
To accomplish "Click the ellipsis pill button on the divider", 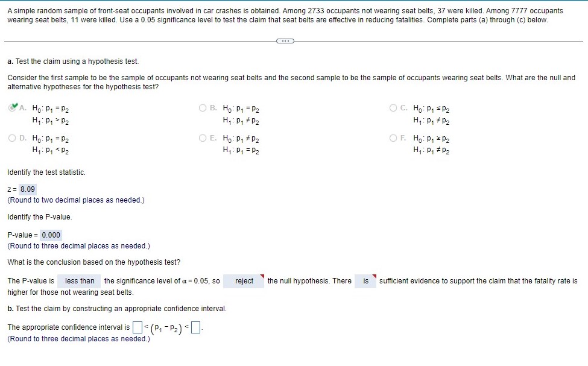I will click(x=286, y=40).
